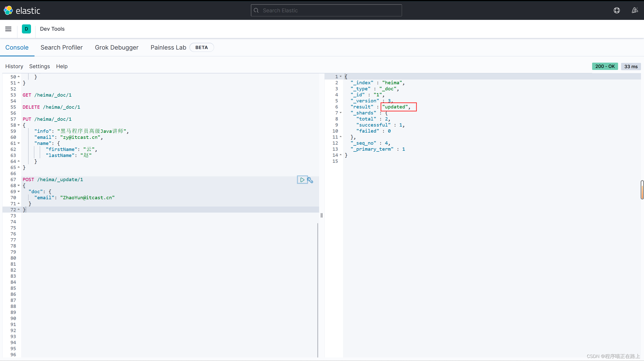
Task: Click the search magnifier icon
Action: [256, 11]
